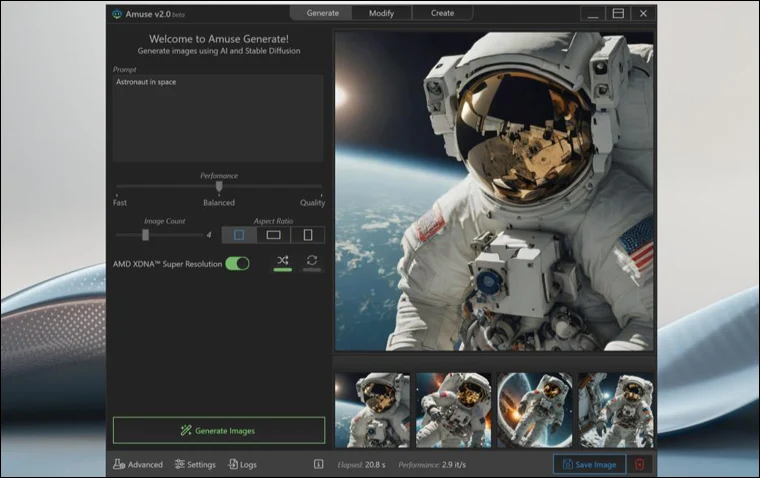Click the Image Count slider handle
The width and height of the screenshot is (760, 478).
point(145,235)
